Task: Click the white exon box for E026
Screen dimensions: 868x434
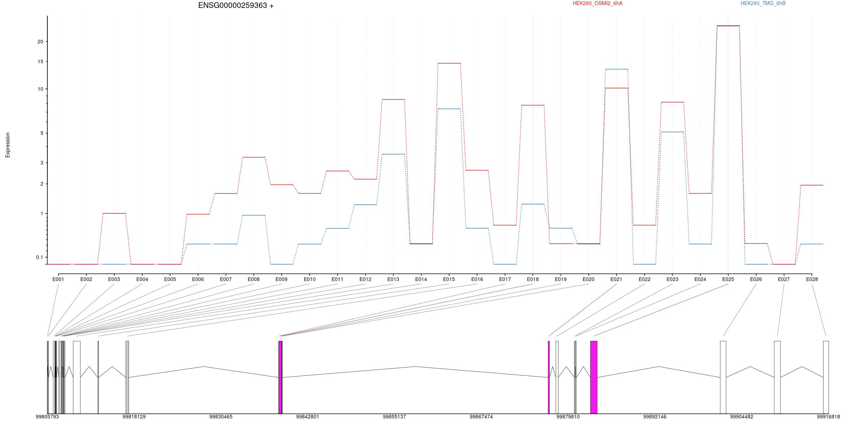Action: [x=723, y=377]
